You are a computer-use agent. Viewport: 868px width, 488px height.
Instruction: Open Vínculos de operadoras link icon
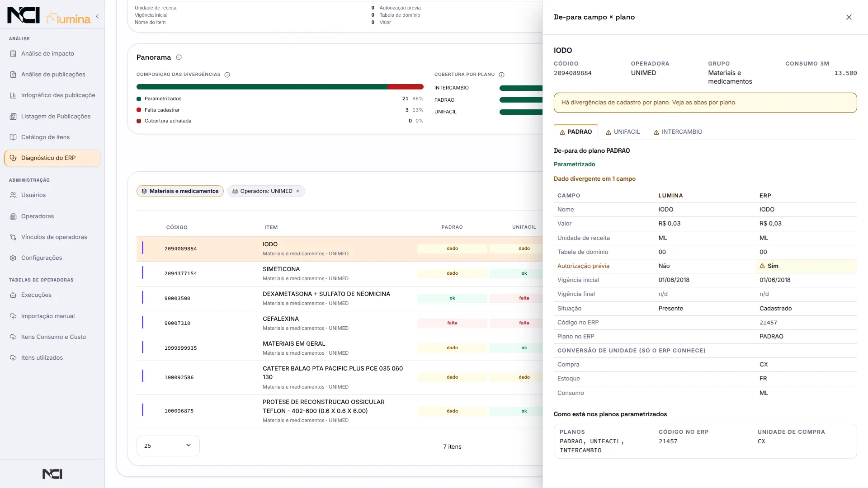coord(13,237)
